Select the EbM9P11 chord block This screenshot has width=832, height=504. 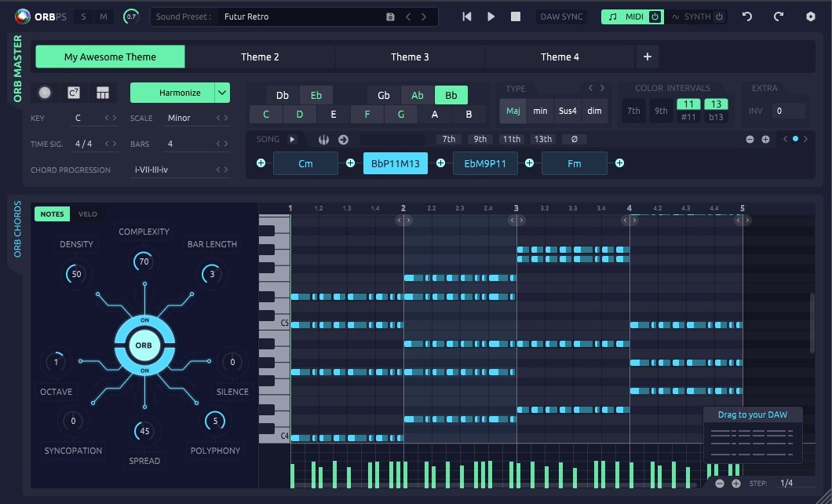point(485,163)
